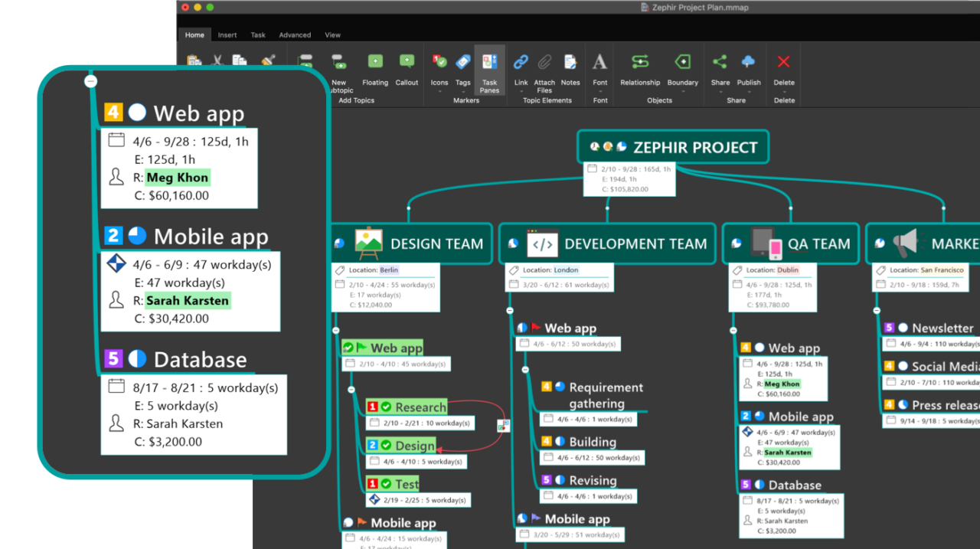Open Notes in Topic Elements
Screen dimensions: 980x549
(x=570, y=63)
